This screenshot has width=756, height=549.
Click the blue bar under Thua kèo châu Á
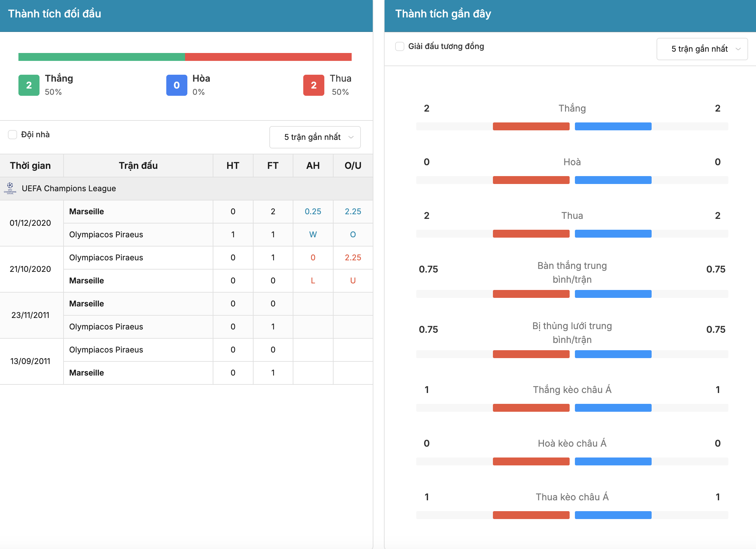pyautogui.click(x=613, y=515)
